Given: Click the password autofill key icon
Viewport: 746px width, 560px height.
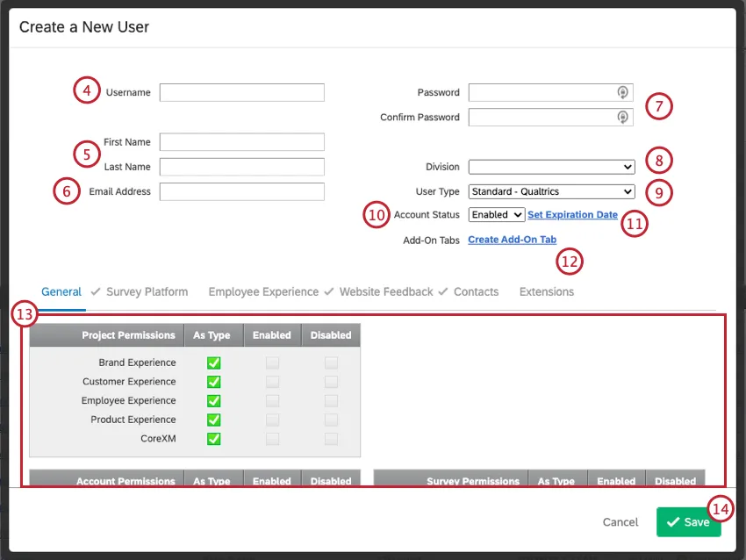Looking at the screenshot, I should pyautogui.click(x=622, y=92).
